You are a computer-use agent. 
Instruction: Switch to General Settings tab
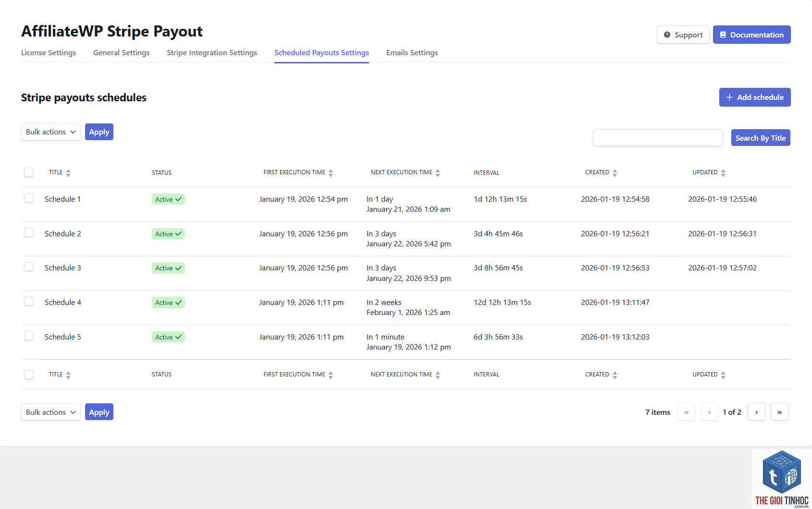tap(122, 53)
